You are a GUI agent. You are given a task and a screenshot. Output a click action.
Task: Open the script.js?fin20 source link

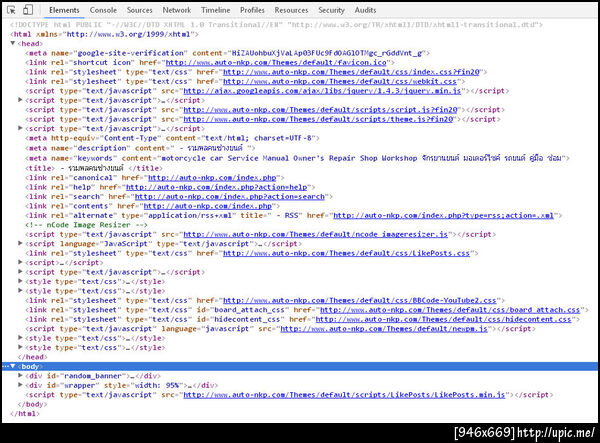pyautogui.click(x=320, y=110)
